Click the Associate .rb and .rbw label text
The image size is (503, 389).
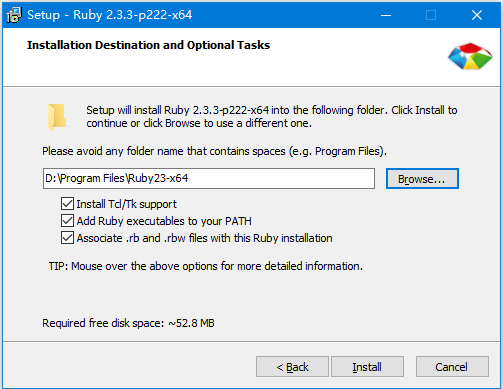tap(204, 238)
